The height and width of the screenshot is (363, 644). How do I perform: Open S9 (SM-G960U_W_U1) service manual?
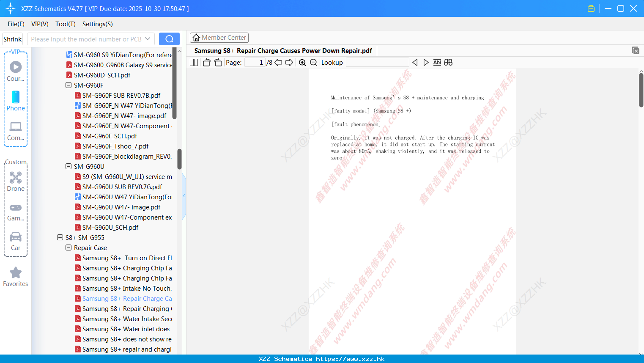coord(123,176)
